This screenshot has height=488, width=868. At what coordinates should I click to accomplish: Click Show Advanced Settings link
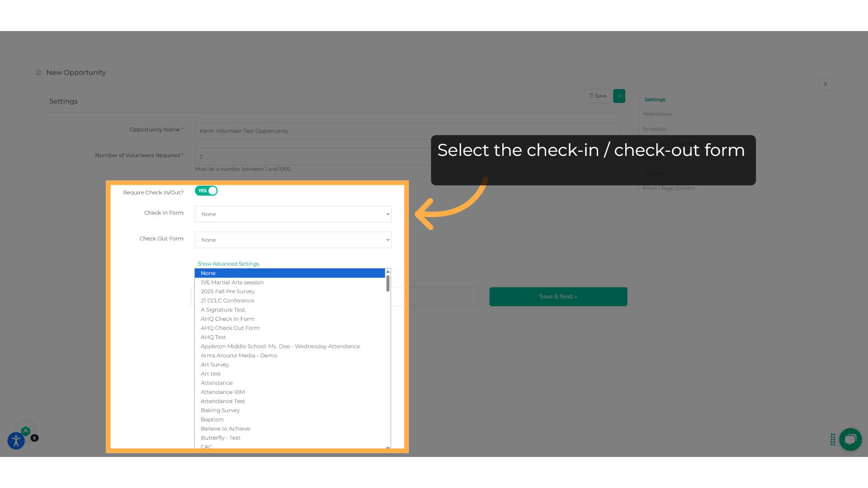[x=228, y=264]
